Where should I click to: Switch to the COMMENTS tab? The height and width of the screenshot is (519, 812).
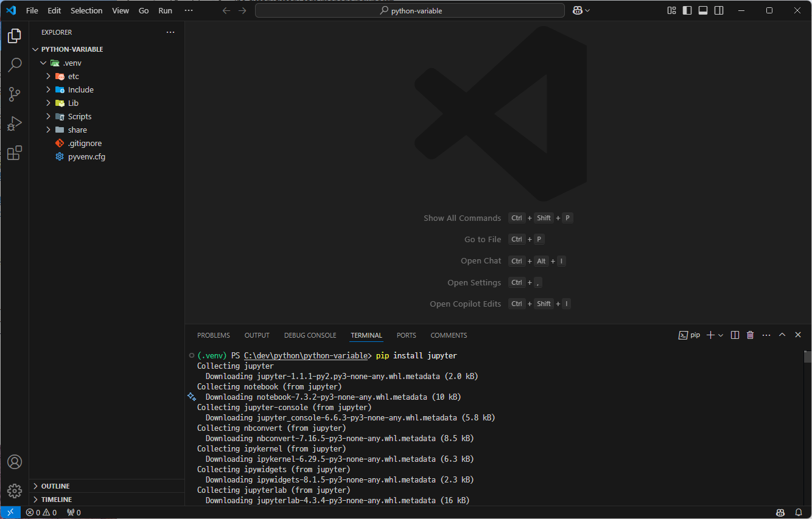tap(449, 335)
